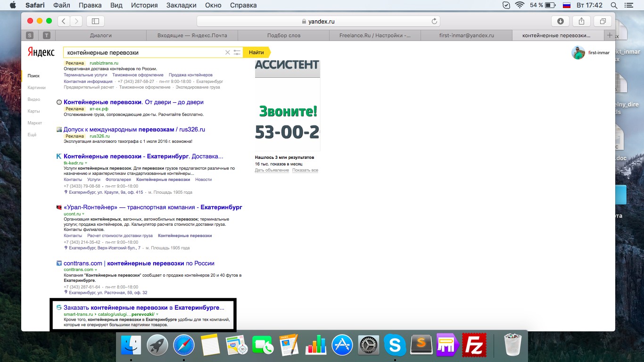
Task: Go back using Safari's back arrow
Action: (64, 21)
